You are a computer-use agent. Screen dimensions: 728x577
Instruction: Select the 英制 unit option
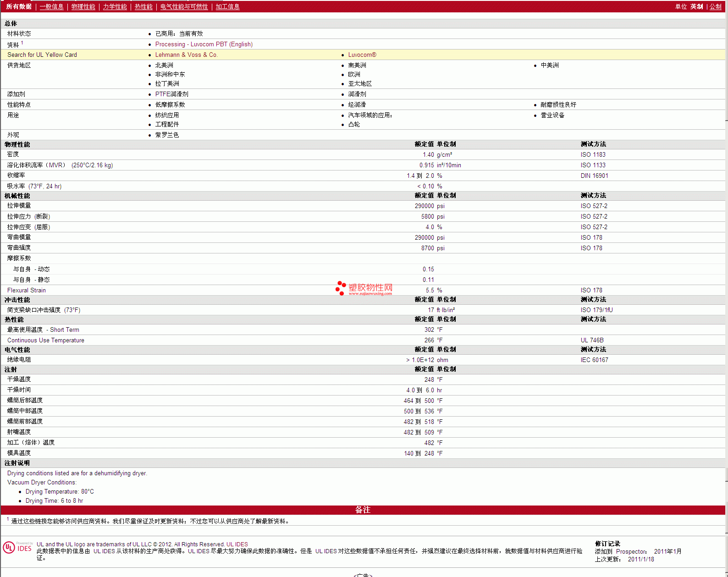[696, 7]
